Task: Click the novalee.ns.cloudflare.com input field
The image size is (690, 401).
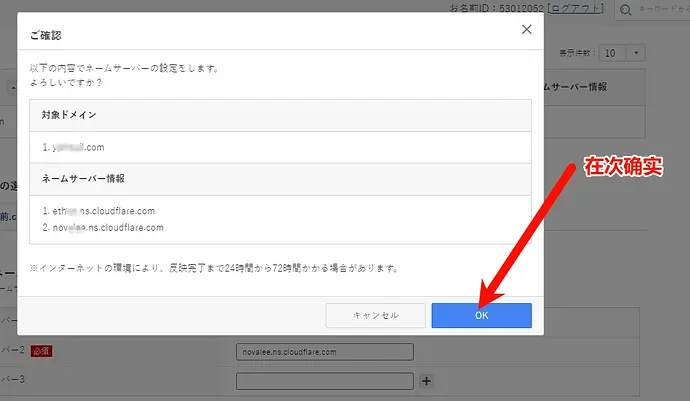Action: [325, 352]
